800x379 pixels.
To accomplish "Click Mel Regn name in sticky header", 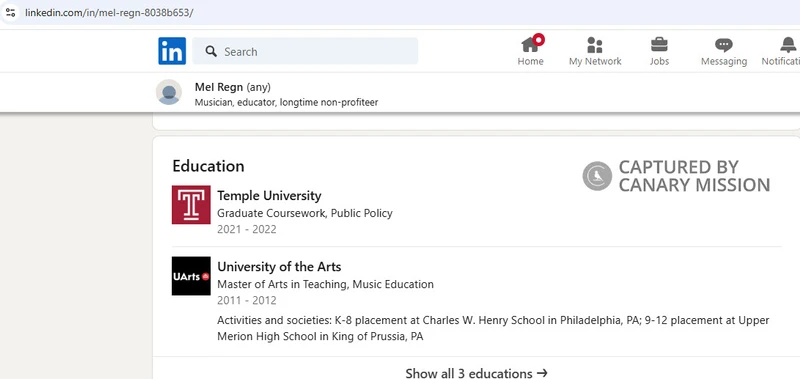I will coord(219,87).
